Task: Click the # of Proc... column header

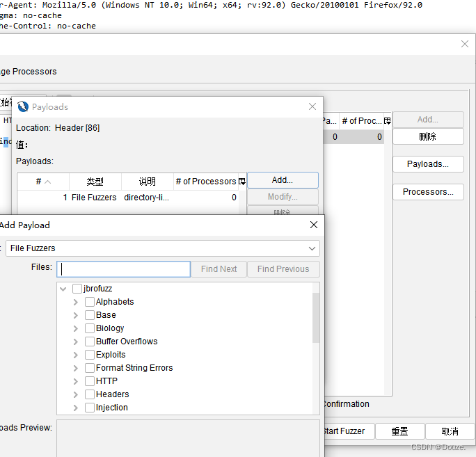Action: coord(361,121)
